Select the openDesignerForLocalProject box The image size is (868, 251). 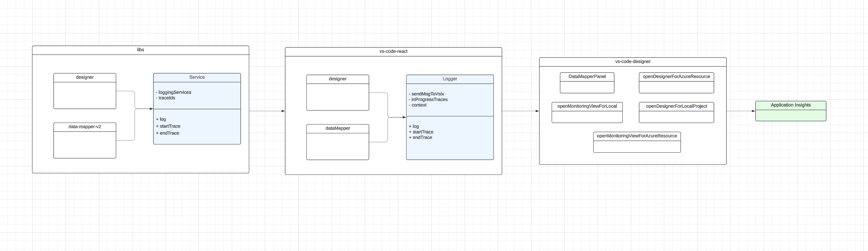point(676,112)
